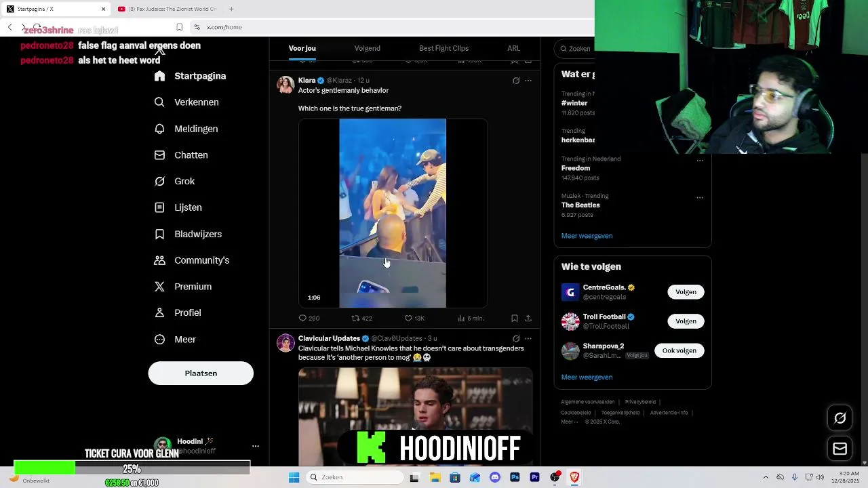Open floating Grok button at bottom right
Image resolution: width=868 pixels, height=488 pixels.
[x=840, y=418]
